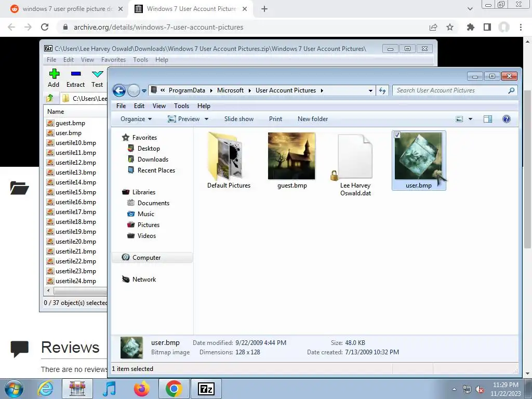Open the Explorer Tools menu
532x399 pixels.
coord(181,106)
